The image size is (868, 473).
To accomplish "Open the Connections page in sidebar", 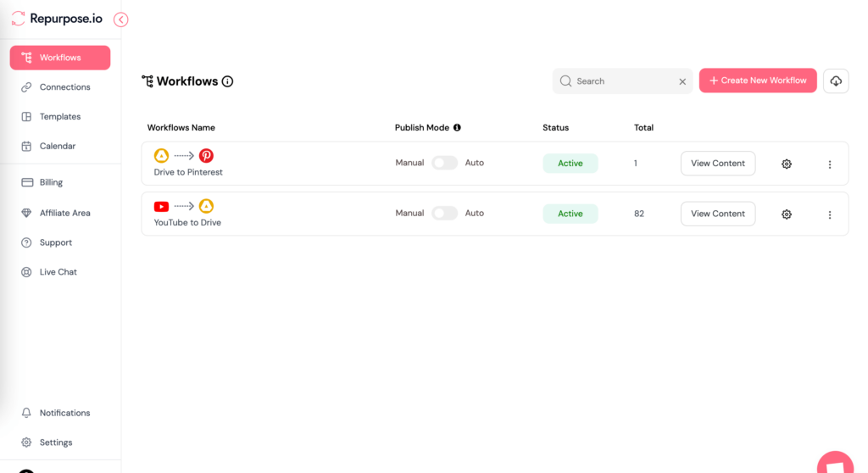I will (x=64, y=87).
